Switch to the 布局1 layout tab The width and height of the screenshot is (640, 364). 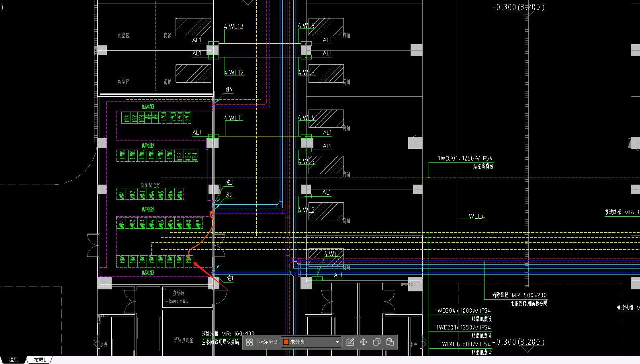click(40, 360)
